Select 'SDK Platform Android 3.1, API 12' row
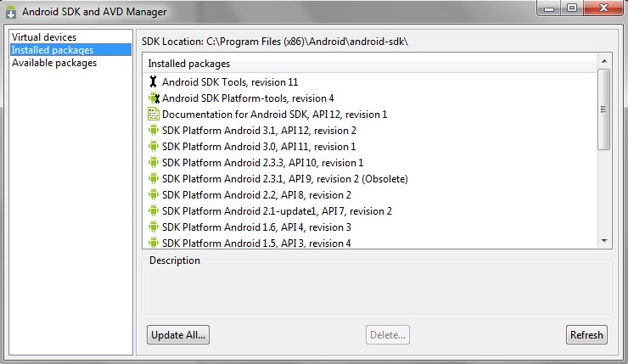The height and width of the screenshot is (364, 628). pyautogui.click(x=370, y=130)
